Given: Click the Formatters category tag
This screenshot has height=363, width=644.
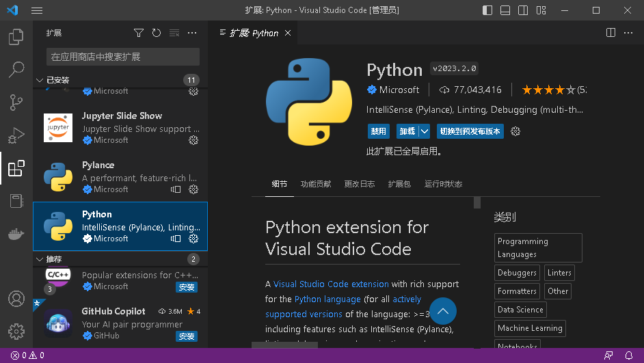Looking at the screenshot, I should click(517, 291).
